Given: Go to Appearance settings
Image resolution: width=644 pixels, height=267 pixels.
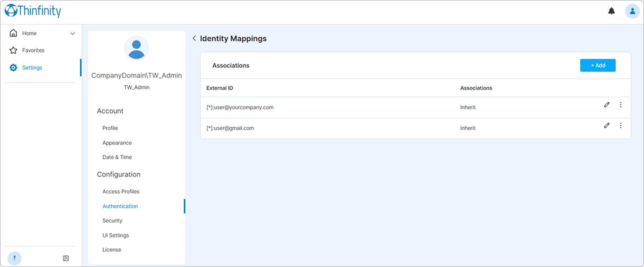Looking at the screenshot, I should click(x=117, y=143).
